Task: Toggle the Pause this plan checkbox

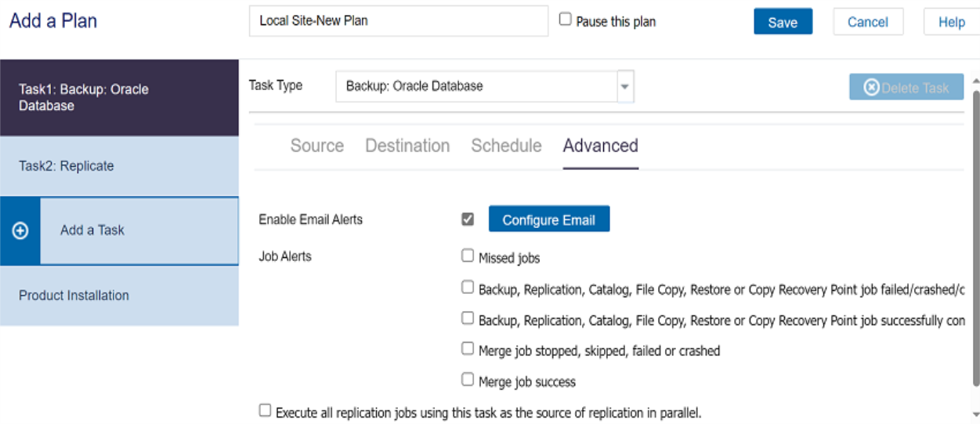Action: pyautogui.click(x=565, y=20)
